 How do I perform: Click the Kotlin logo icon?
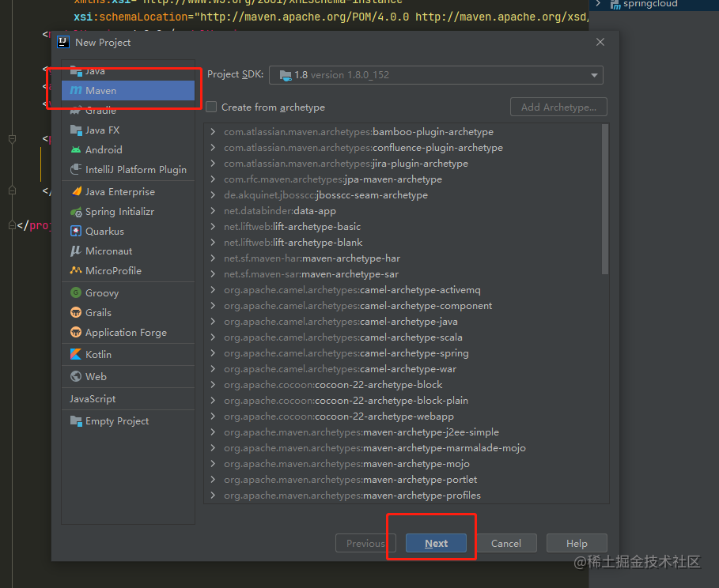[x=76, y=354]
